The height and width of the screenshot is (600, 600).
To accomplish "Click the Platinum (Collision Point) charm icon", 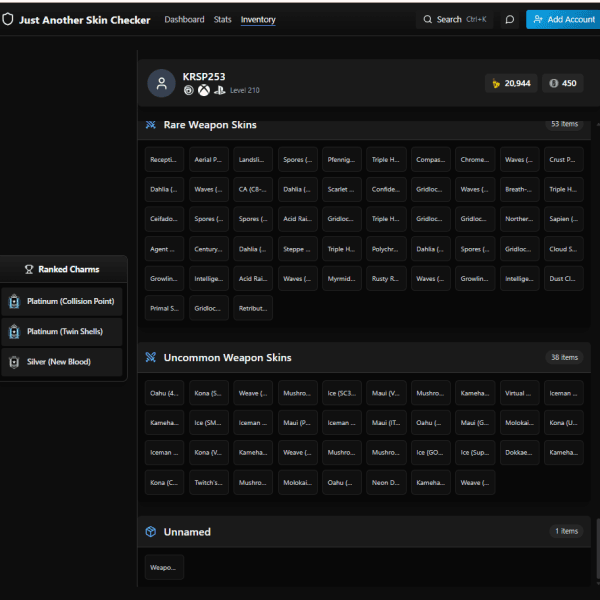I will (x=14, y=301).
